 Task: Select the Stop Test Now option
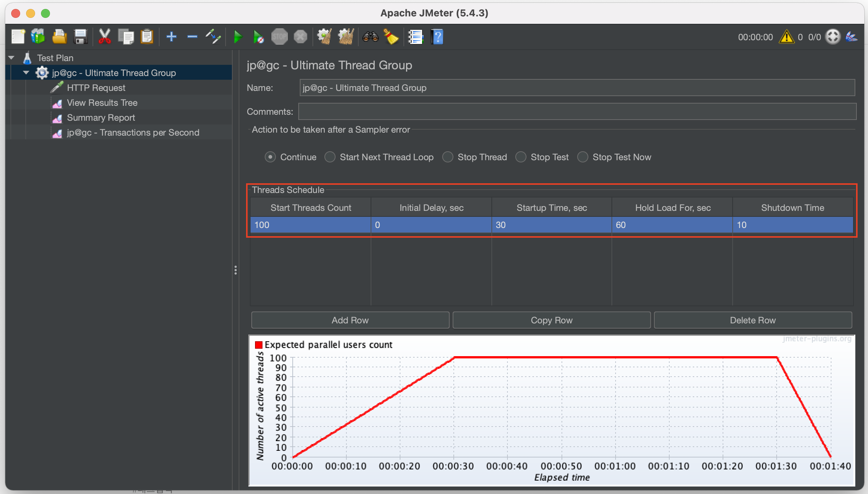click(x=583, y=157)
